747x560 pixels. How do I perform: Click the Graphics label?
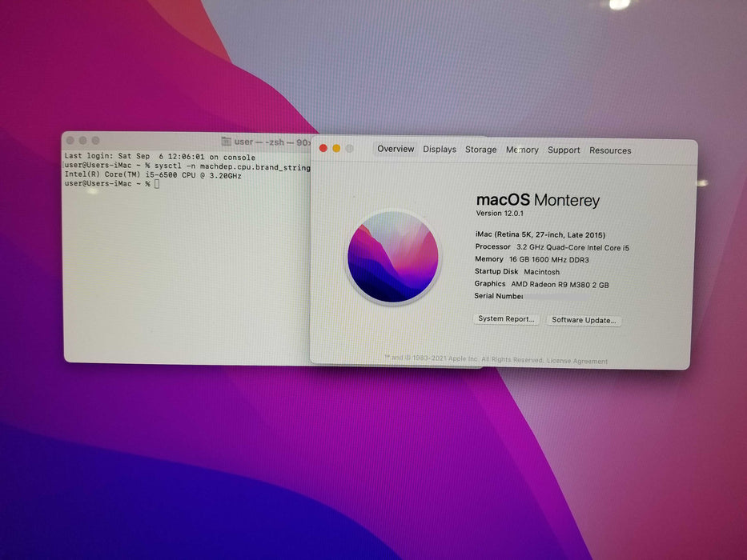pos(490,284)
